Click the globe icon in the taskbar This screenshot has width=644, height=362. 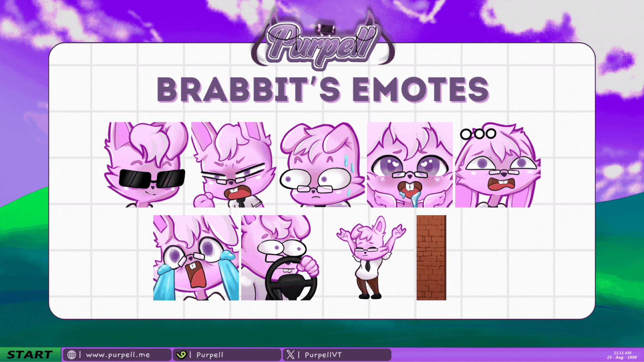click(x=72, y=355)
